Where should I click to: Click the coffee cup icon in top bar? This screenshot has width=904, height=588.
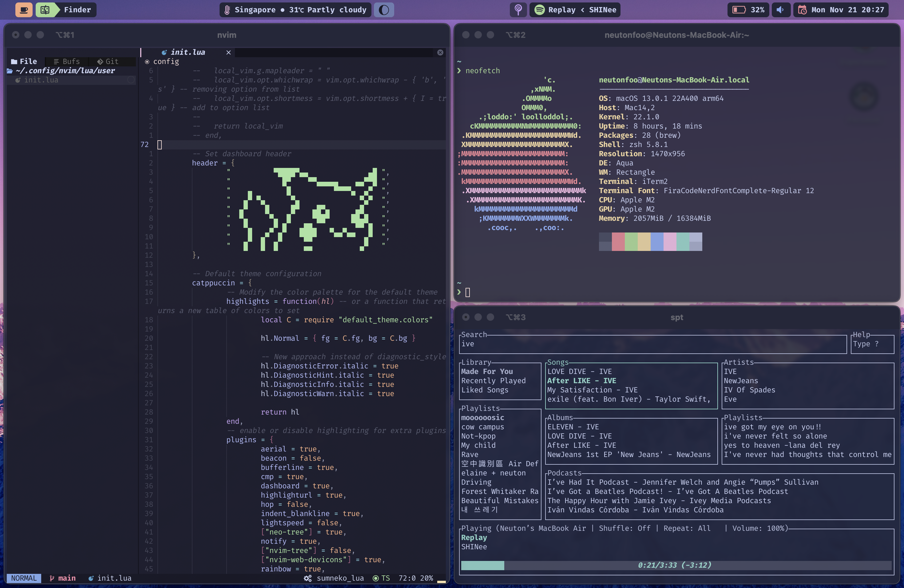pos(24,10)
